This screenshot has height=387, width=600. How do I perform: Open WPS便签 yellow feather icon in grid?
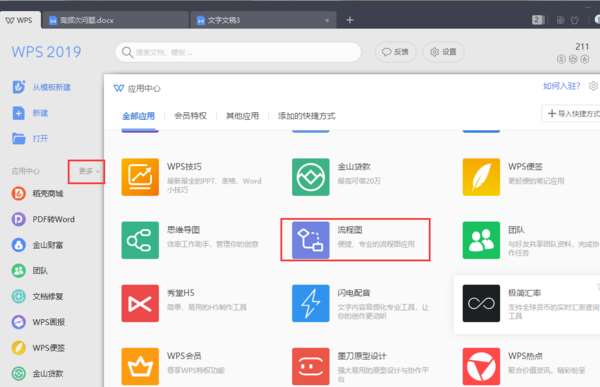coord(481,177)
